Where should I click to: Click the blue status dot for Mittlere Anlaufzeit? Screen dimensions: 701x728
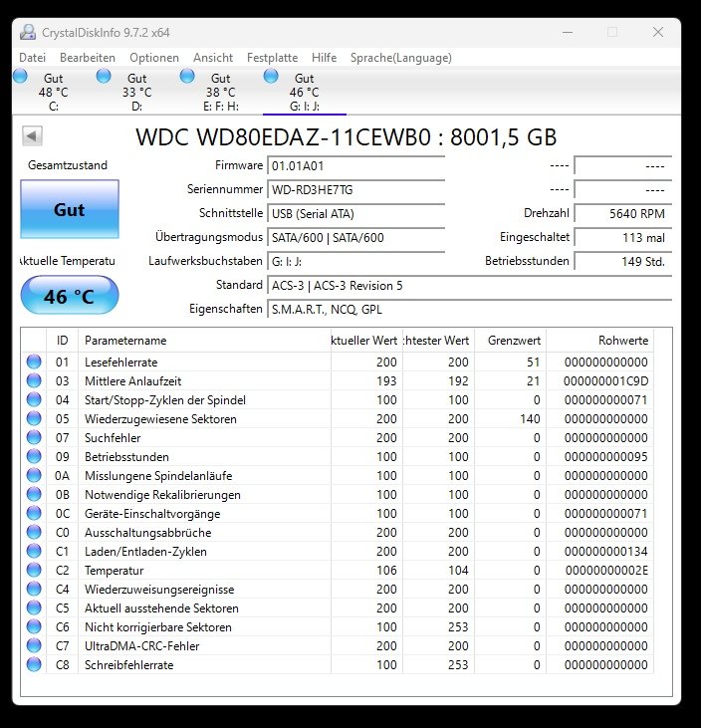tap(34, 380)
